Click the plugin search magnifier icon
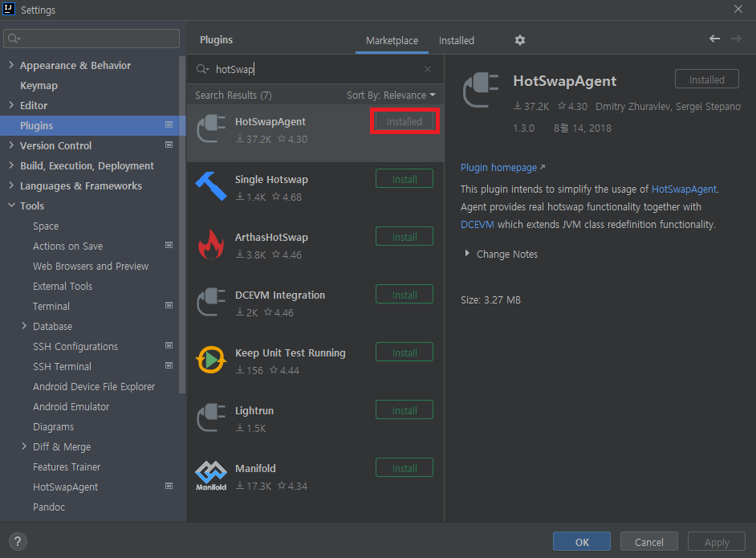Viewport: 756px width, 558px height. (202, 69)
